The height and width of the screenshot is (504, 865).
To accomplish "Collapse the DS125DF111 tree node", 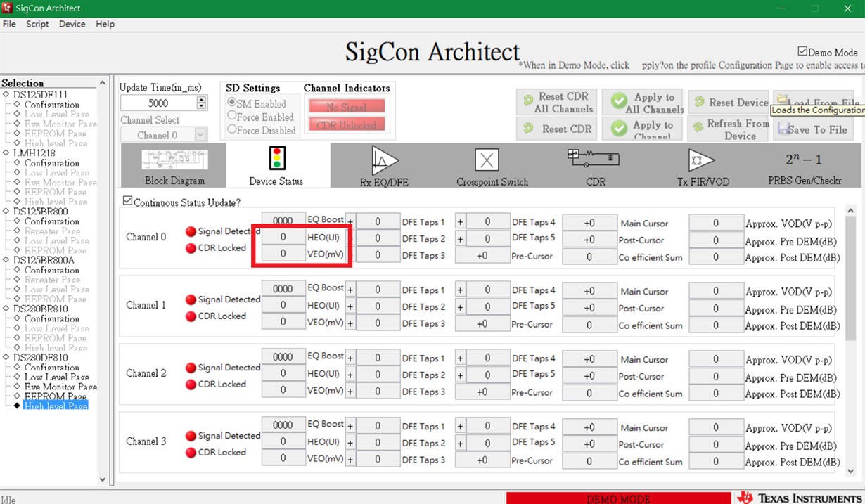I will coord(6,94).
